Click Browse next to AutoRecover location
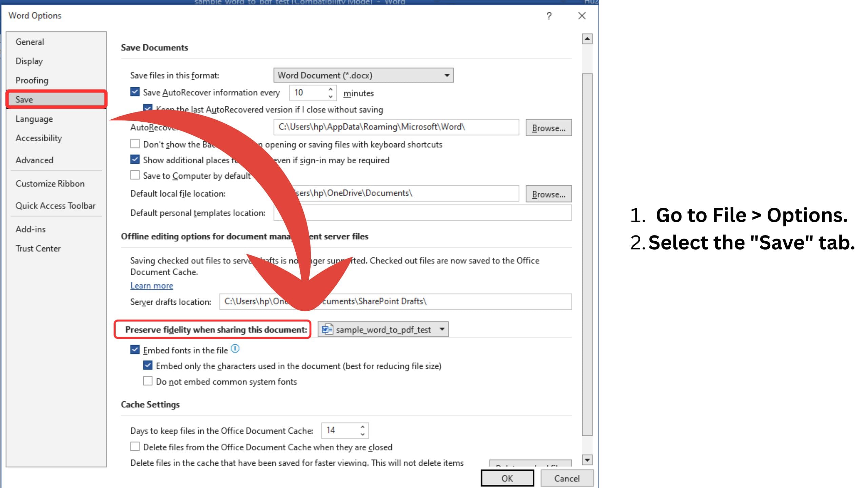 click(x=548, y=128)
